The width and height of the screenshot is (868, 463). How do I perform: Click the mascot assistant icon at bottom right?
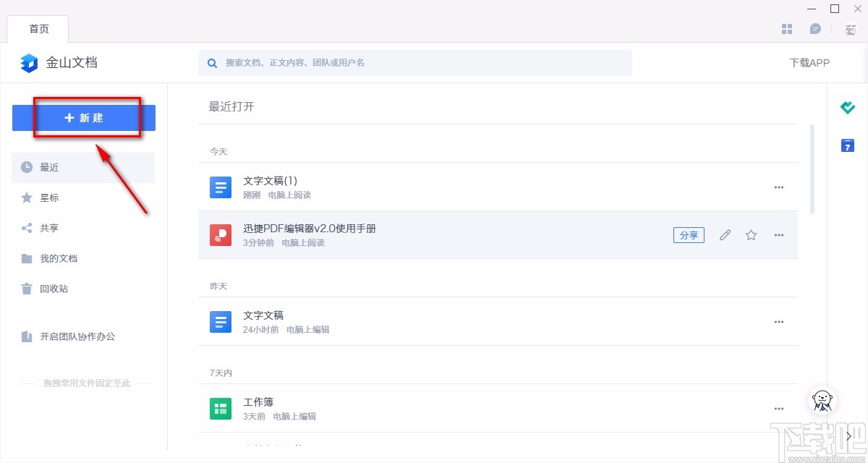(x=822, y=400)
